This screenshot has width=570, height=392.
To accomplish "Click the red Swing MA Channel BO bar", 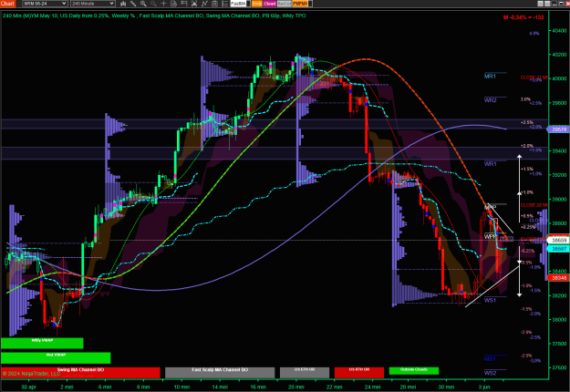I will (80, 372).
